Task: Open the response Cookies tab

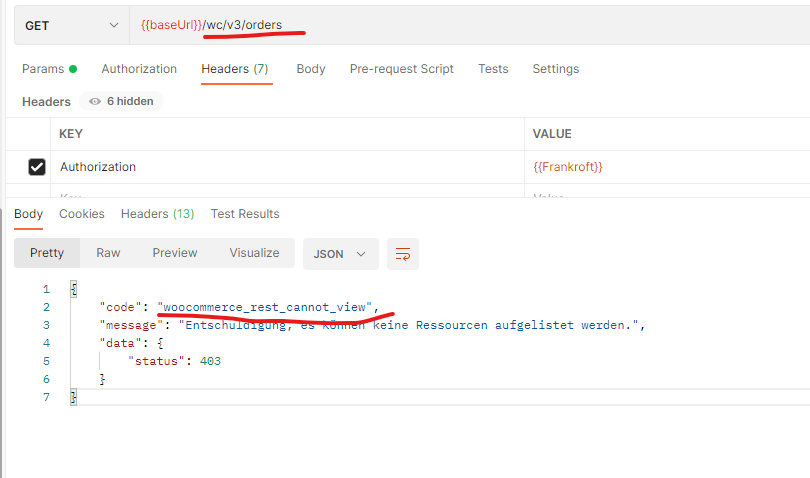Action: 82,214
